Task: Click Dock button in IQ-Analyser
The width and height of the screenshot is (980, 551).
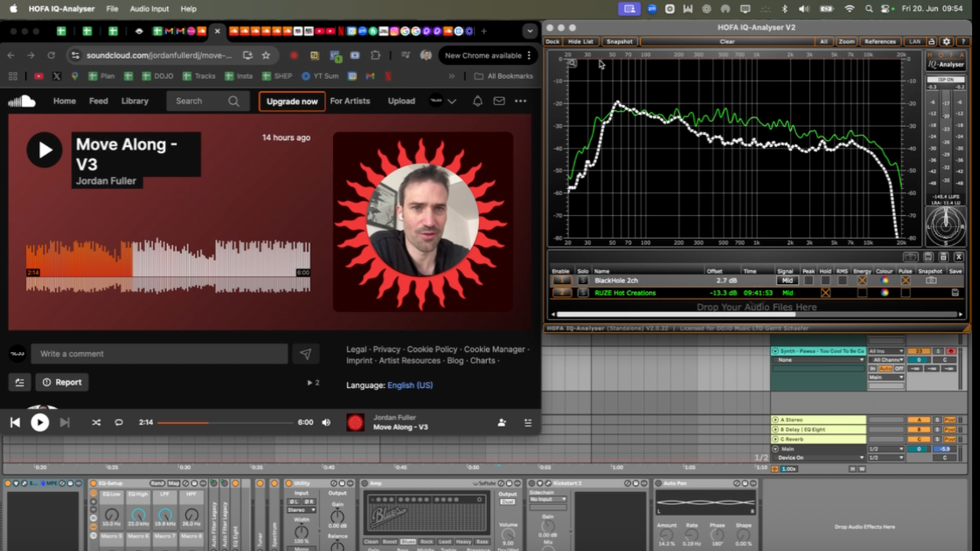Action: 552,42
